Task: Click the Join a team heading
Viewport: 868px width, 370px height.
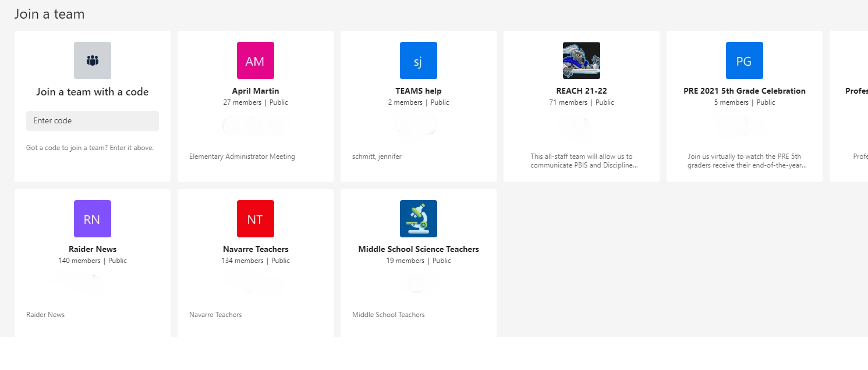Action: (49, 14)
